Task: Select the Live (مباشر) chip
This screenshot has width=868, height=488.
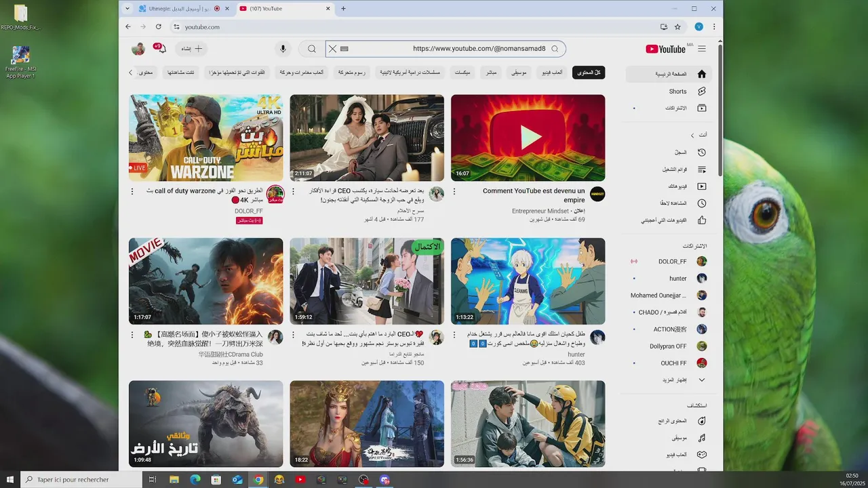Action: coord(491,72)
